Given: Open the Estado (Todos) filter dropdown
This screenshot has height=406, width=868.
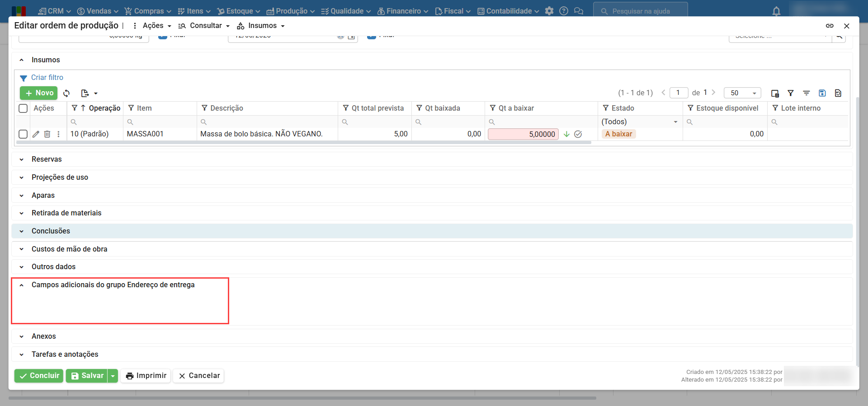Looking at the screenshot, I should click(640, 121).
